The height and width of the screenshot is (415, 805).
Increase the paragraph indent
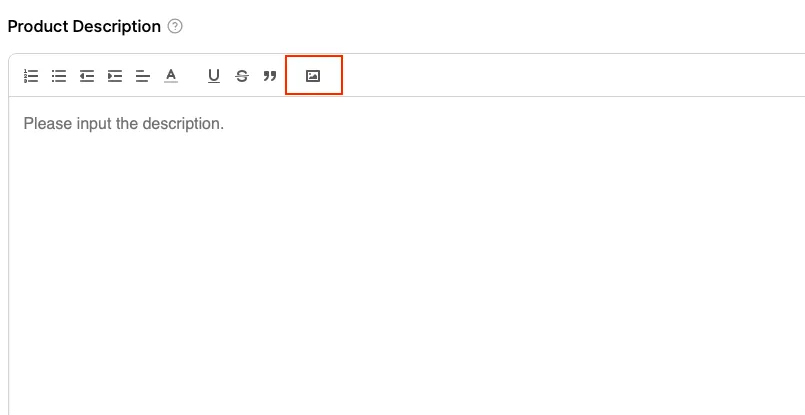pyautogui.click(x=115, y=76)
